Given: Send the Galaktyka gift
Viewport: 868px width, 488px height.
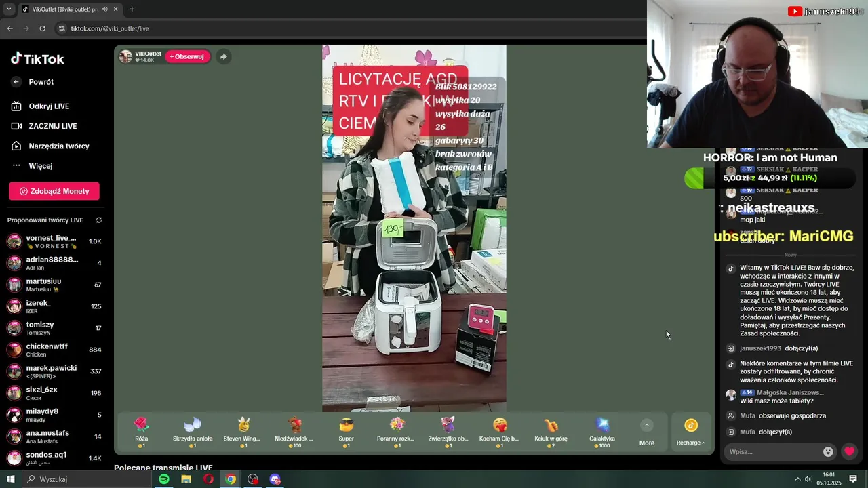Looking at the screenshot, I should point(602,433).
